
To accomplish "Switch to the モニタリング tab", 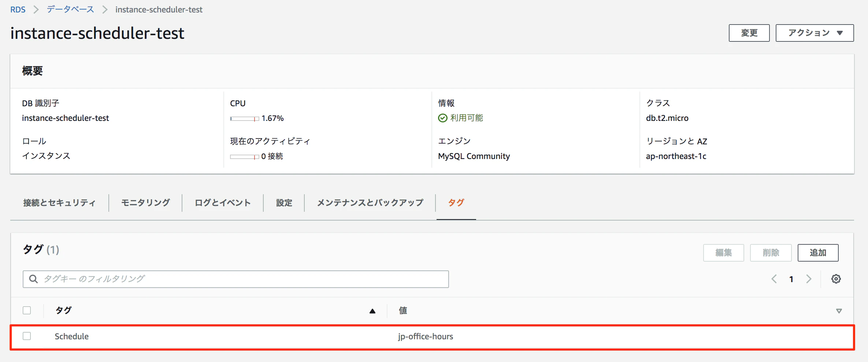I will (x=145, y=203).
